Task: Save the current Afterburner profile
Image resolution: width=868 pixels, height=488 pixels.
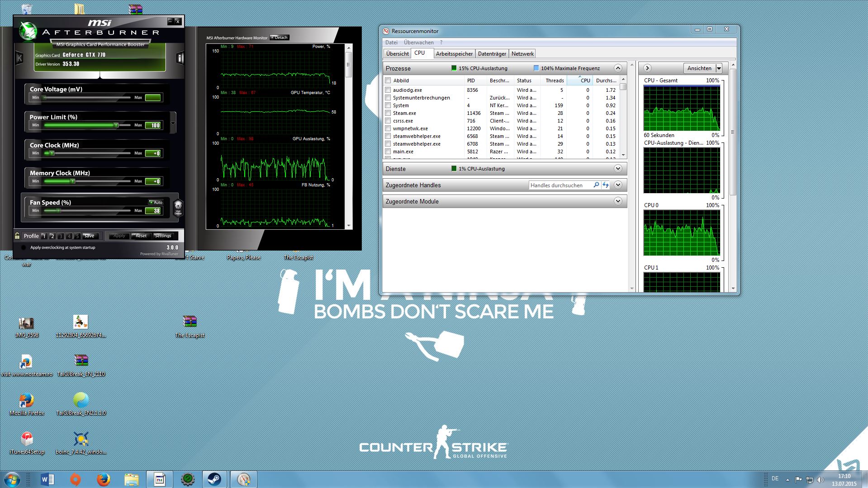Action: [x=89, y=236]
